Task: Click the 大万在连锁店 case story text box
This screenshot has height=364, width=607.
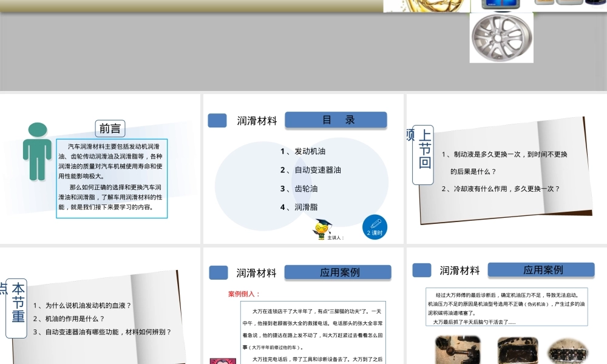Action: tap(313, 332)
